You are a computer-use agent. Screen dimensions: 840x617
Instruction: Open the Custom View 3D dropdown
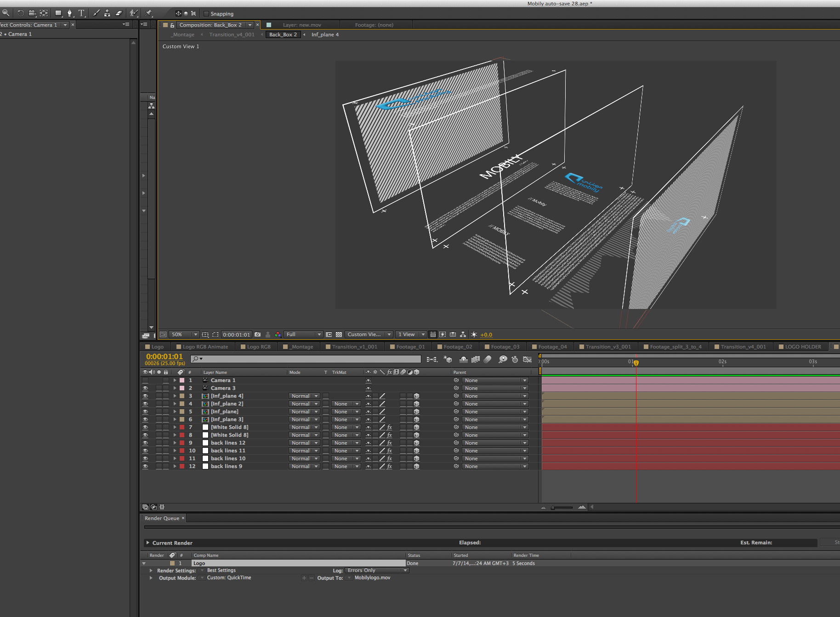pyautogui.click(x=369, y=334)
